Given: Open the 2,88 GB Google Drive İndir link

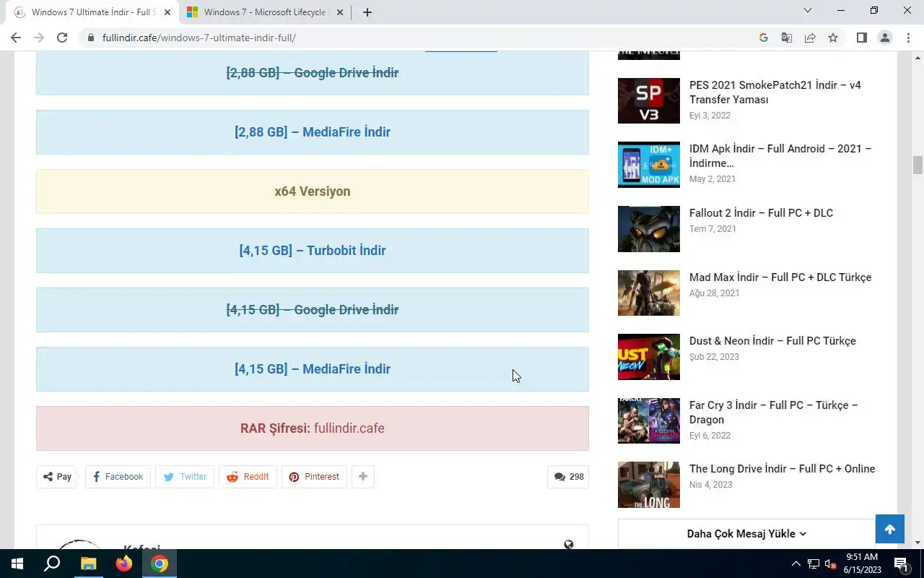Looking at the screenshot, I should 313,72.
